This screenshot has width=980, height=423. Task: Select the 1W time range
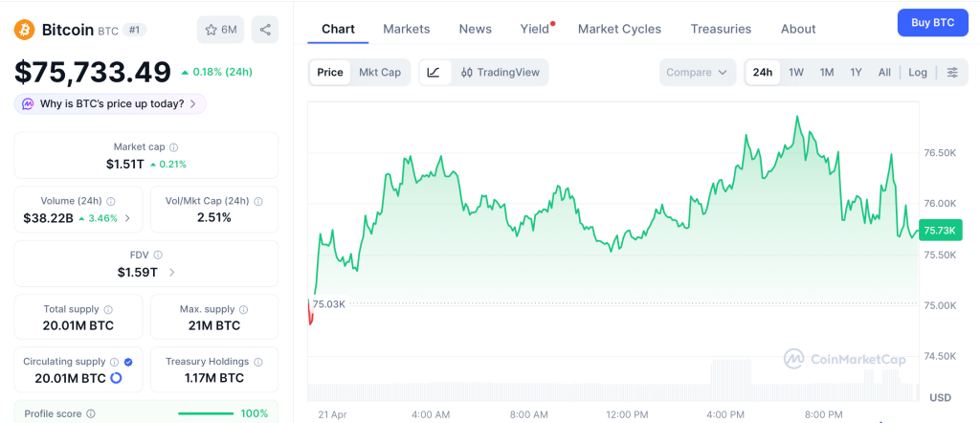795,73
